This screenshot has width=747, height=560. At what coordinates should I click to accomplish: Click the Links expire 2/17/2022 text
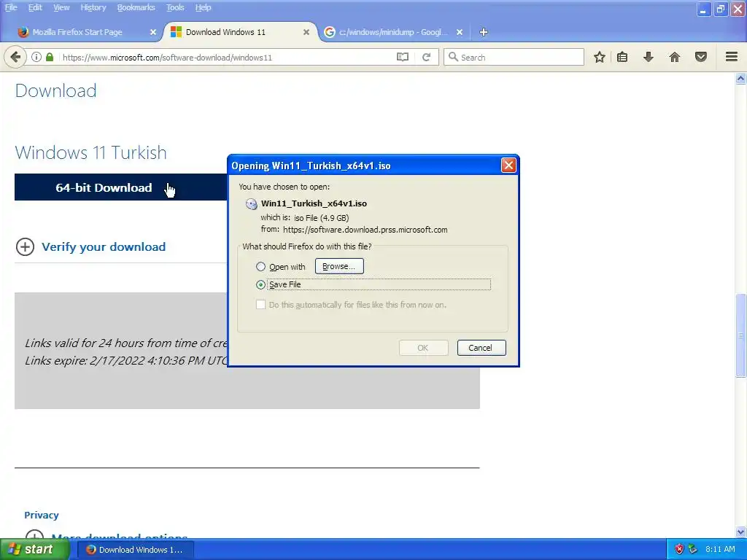point(125,360)
